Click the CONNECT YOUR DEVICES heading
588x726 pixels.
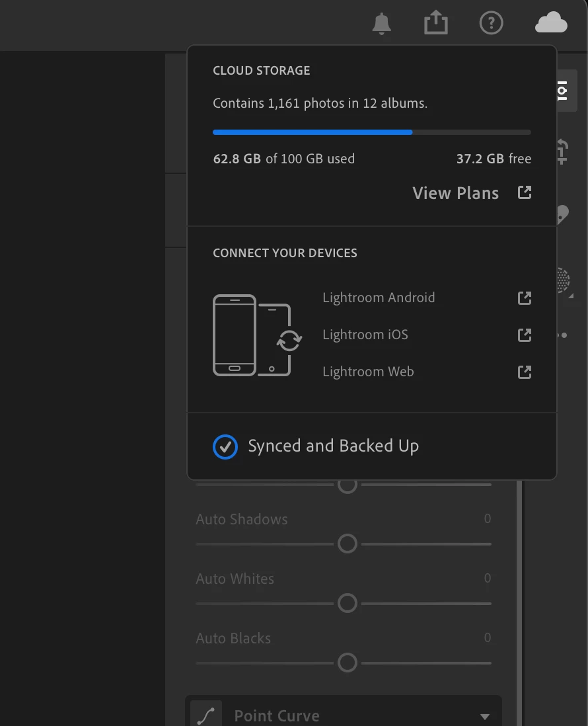click(285, 253)
